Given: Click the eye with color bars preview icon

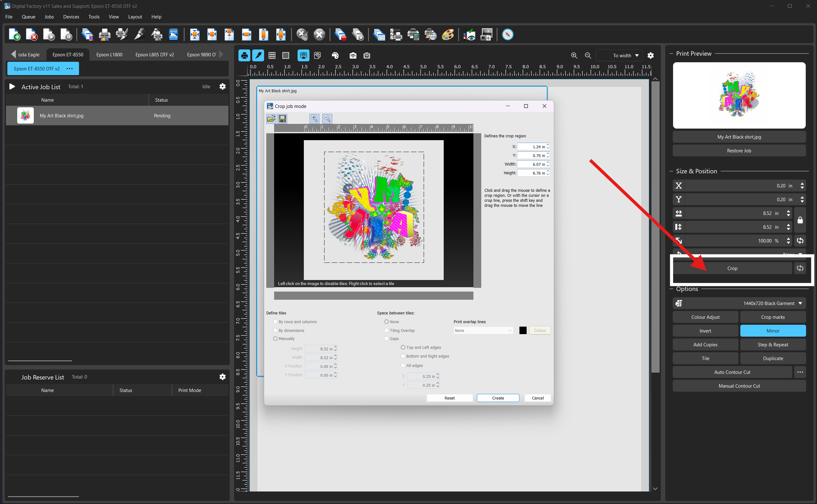Looking at the screenshot, I should click(x=469, y=35).
